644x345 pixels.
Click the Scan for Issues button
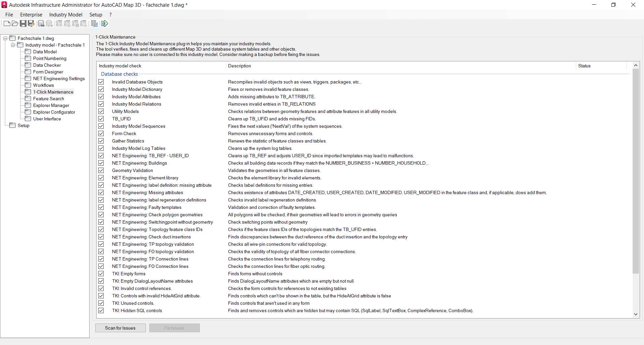[x=120, y=328]
